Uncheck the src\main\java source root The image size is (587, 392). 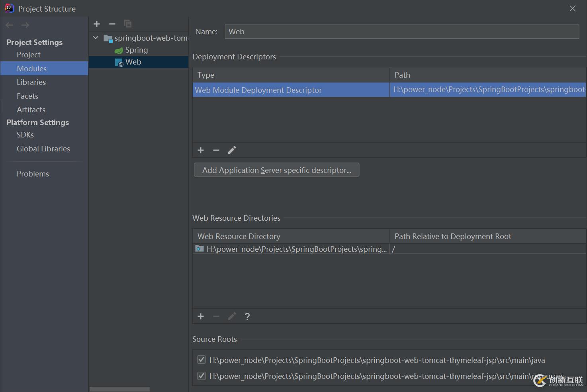pyautogui.click(x=202, y=360)
